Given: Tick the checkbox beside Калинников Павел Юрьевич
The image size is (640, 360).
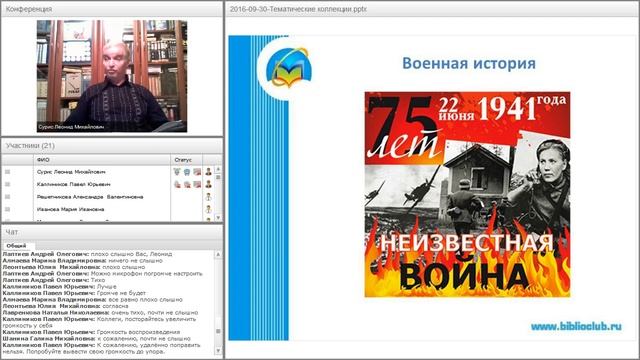Looking at the screenshot, I should [7, 184].
